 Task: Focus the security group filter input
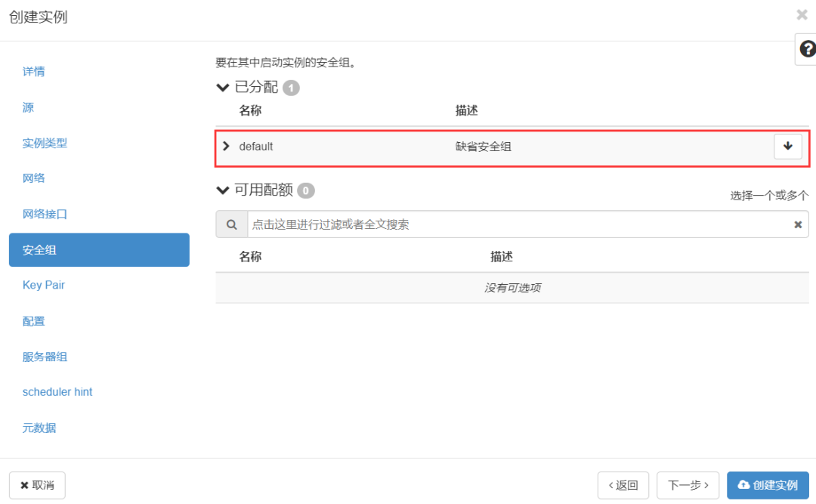[518, 224]
